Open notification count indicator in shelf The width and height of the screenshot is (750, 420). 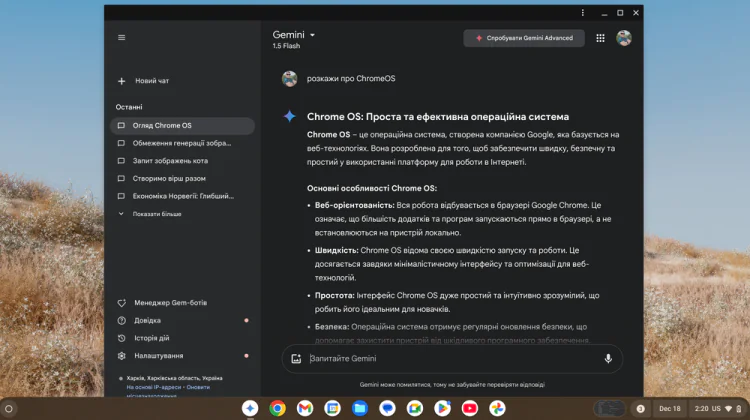(640, 409)
